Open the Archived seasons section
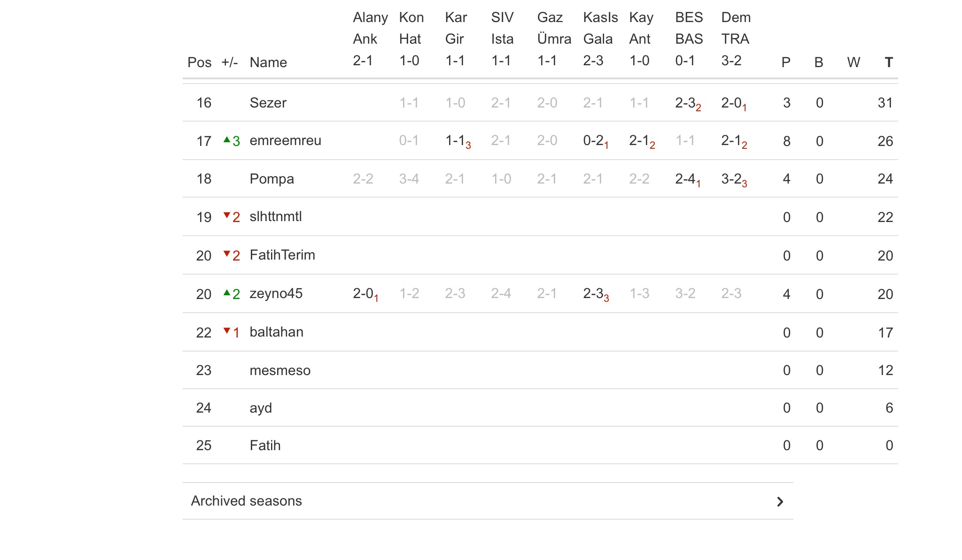962x560 pixels. 246,501
